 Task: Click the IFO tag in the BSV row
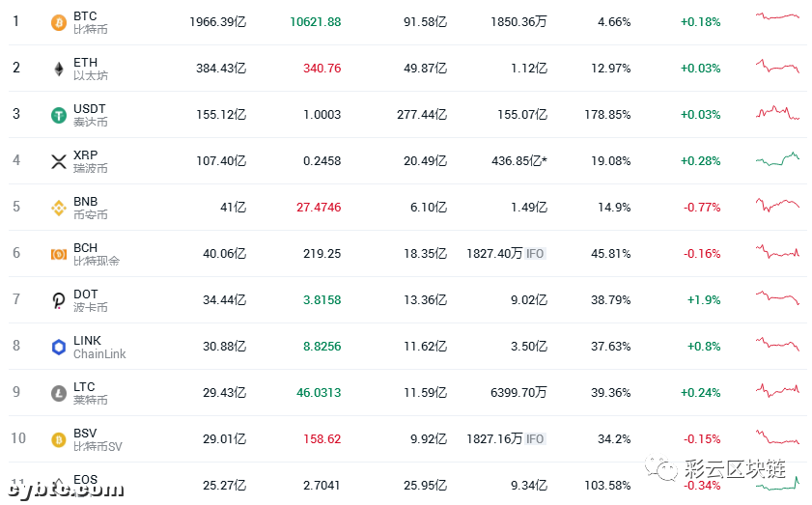pos(535,439)
